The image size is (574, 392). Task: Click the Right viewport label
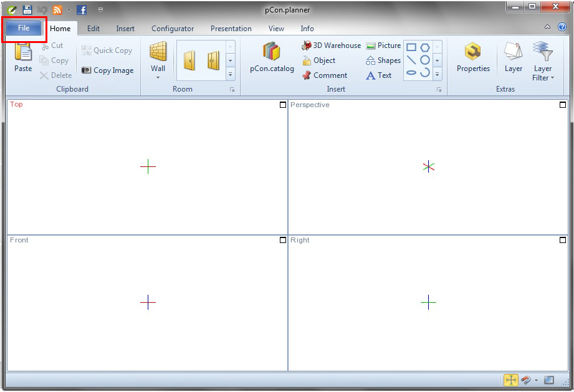click(300, 241)
